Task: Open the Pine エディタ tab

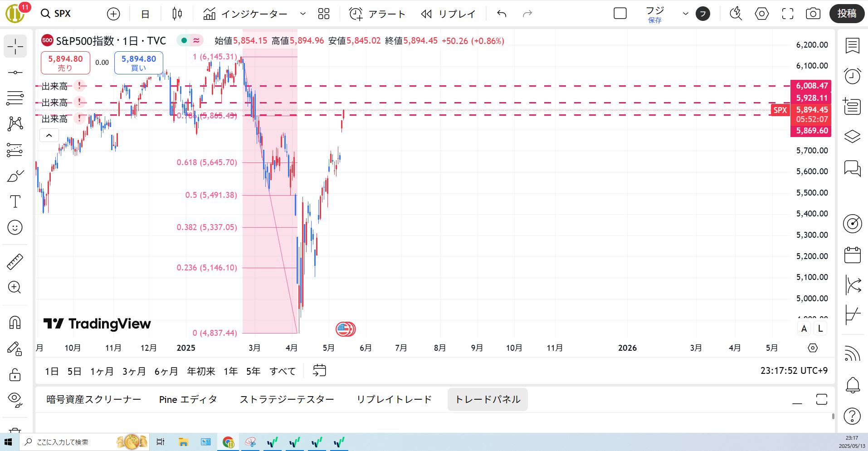Action: click(x=188, y=399)
